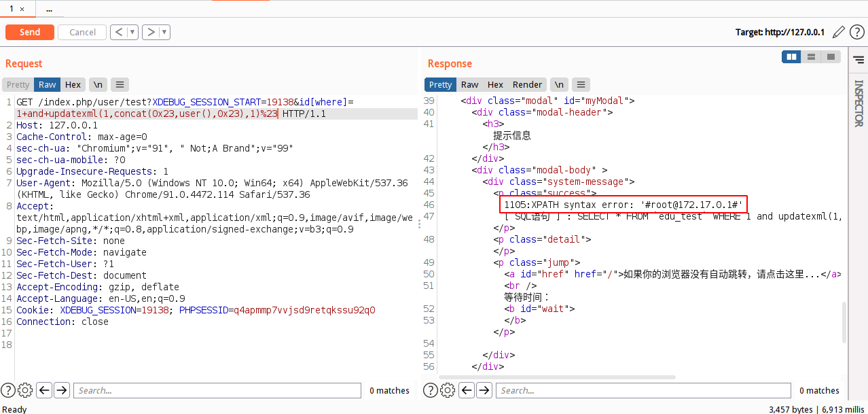The height and width of the screenshot is (414, 868).
Task: Click the XPATH syntax error response text
Action: pyautogui.click(x=625, y=205)
